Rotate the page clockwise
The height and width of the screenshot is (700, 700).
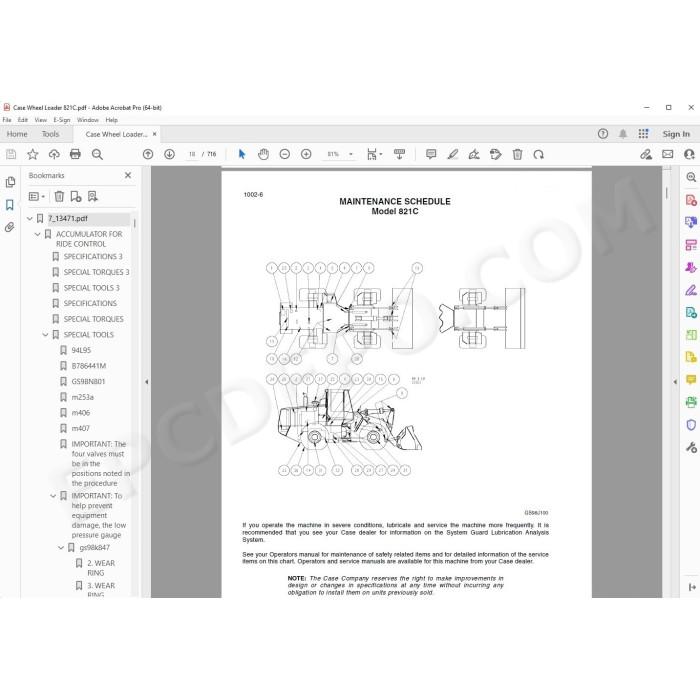(539, 154)
